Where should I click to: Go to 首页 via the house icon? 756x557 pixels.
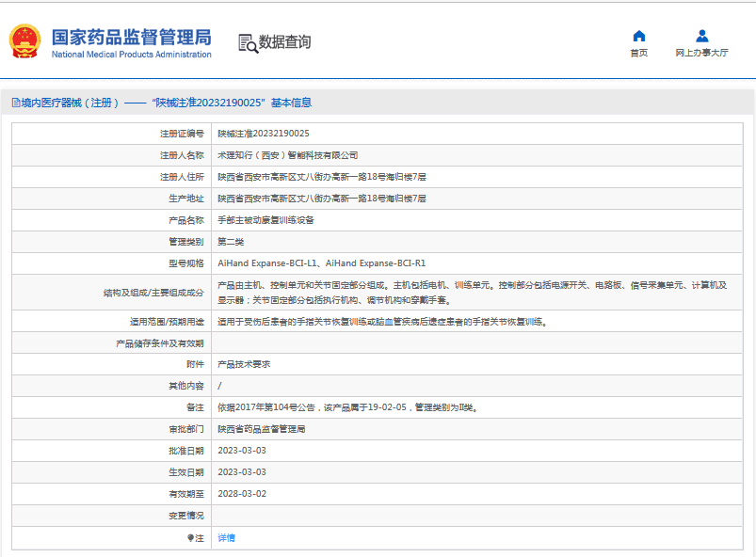639,36
